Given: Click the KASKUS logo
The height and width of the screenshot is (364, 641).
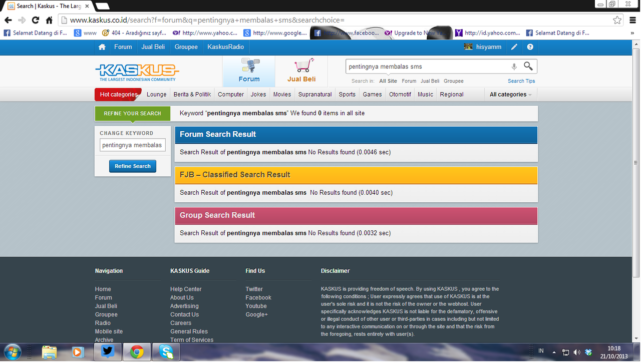Looking at the screenshot, I should point(137,72).
